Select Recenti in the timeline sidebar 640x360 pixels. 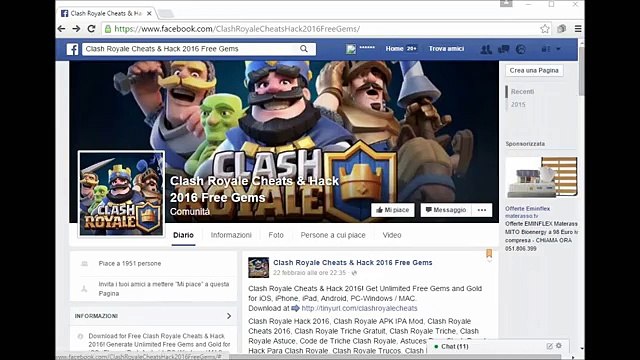click(522, 91)
